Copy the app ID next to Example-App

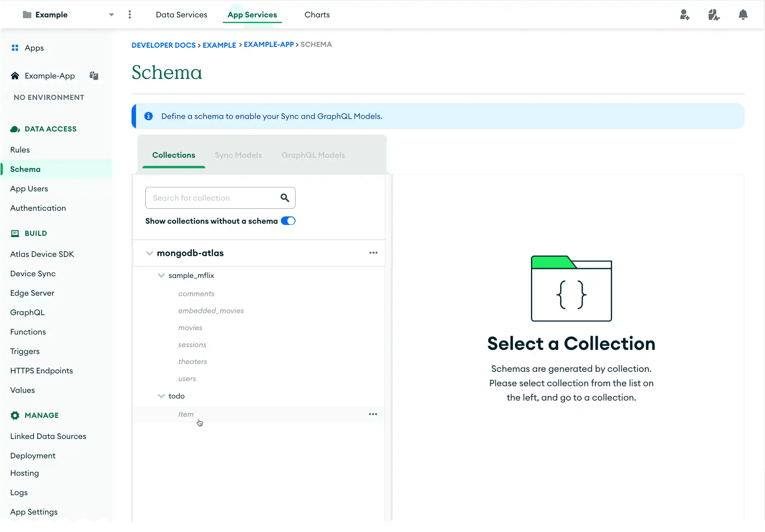pos(93,76)
